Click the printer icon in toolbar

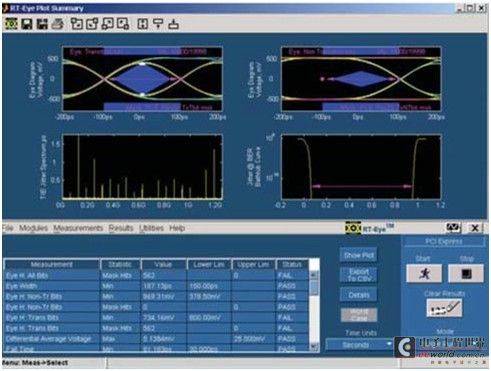tap(57, 24)
